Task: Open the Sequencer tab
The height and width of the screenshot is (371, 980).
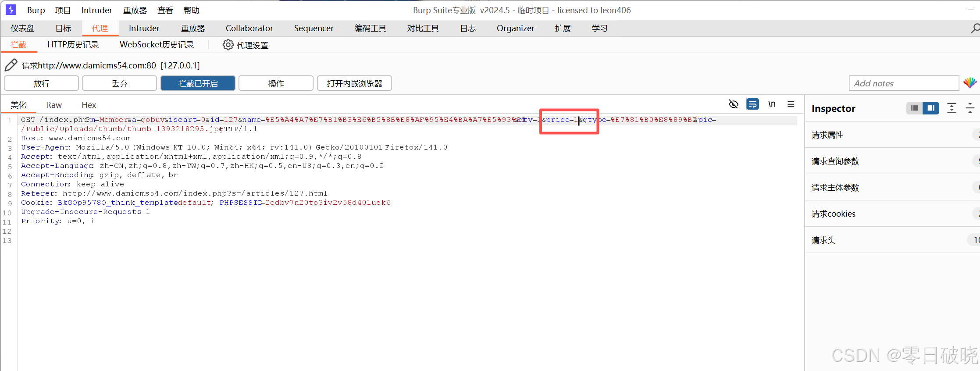Action: [x=314, y=28]
